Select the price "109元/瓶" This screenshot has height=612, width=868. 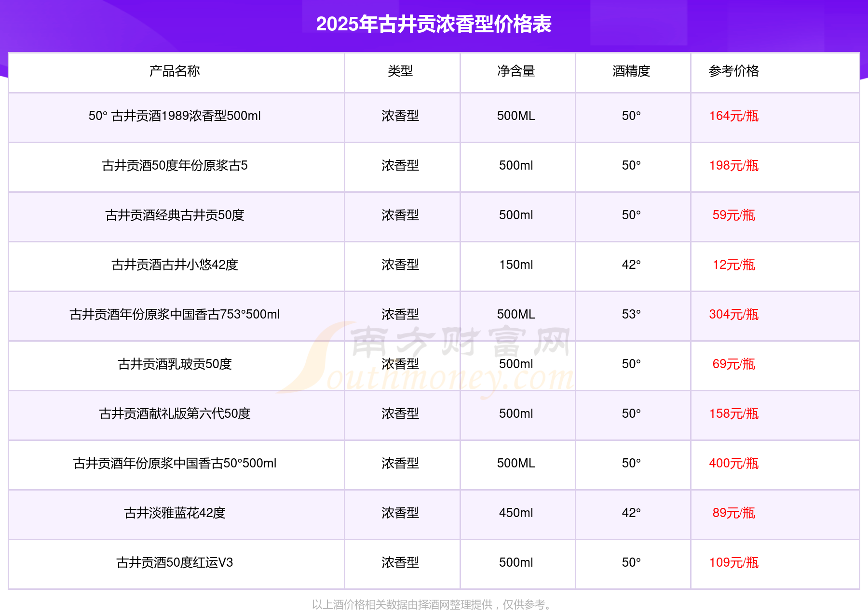pos(733,563)
